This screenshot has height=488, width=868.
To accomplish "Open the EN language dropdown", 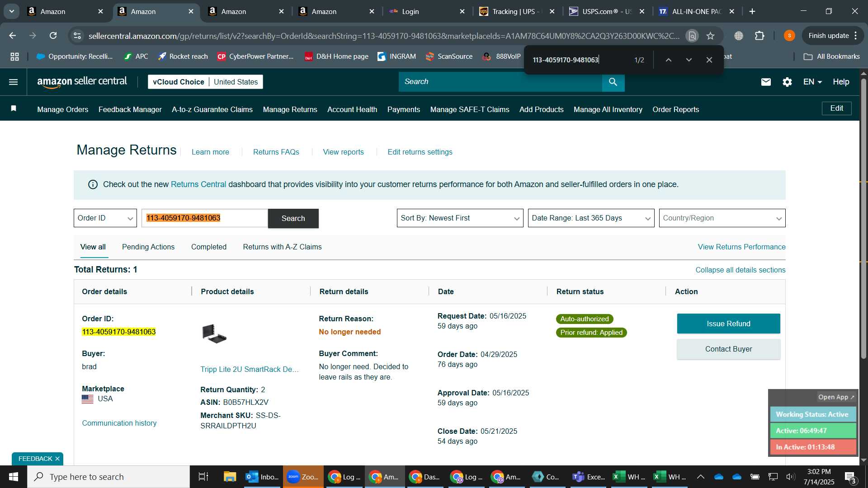I will [812, 82].
